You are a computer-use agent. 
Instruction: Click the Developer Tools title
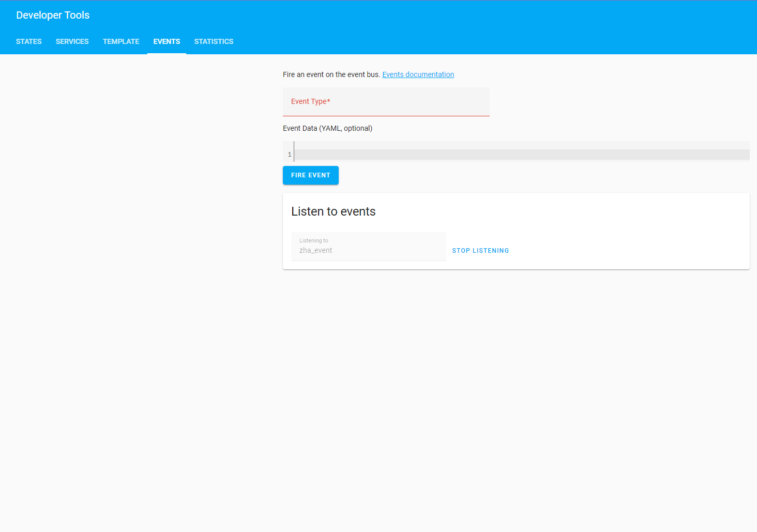53,15
